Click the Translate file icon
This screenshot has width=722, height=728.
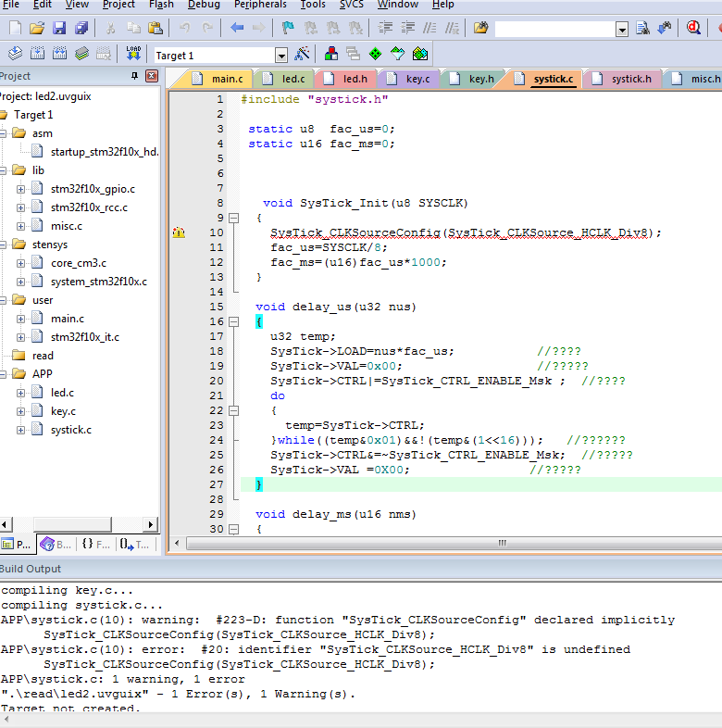(x=16, y=54)
